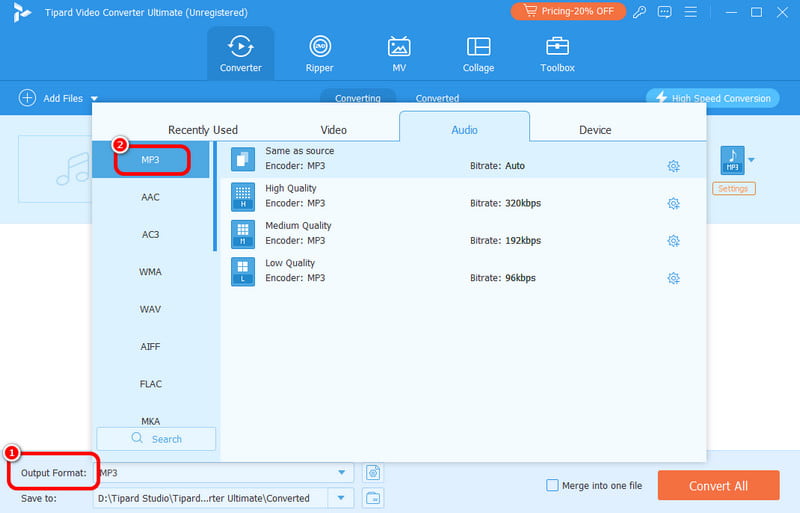
Task: Click the Same as source profile icon
Action: [243, 159]
